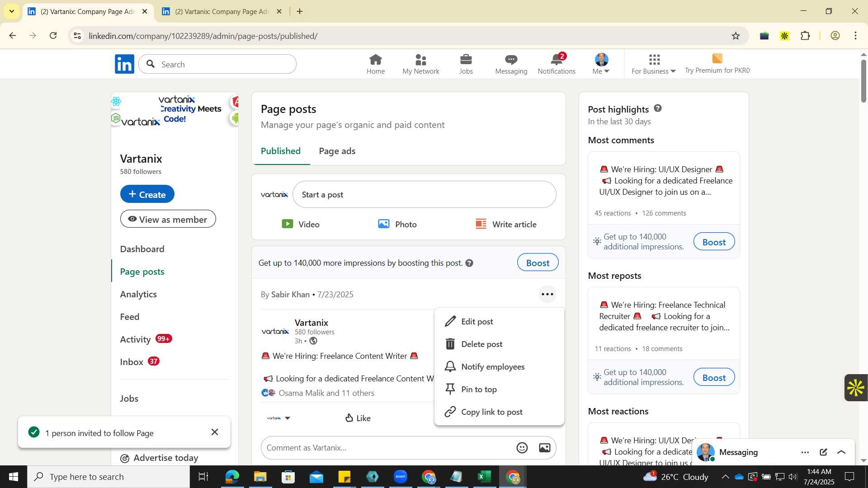The width and height of the screenshot is (868, 488).
Task: Bookmark this page with the star icon
Action: (736, 36)
